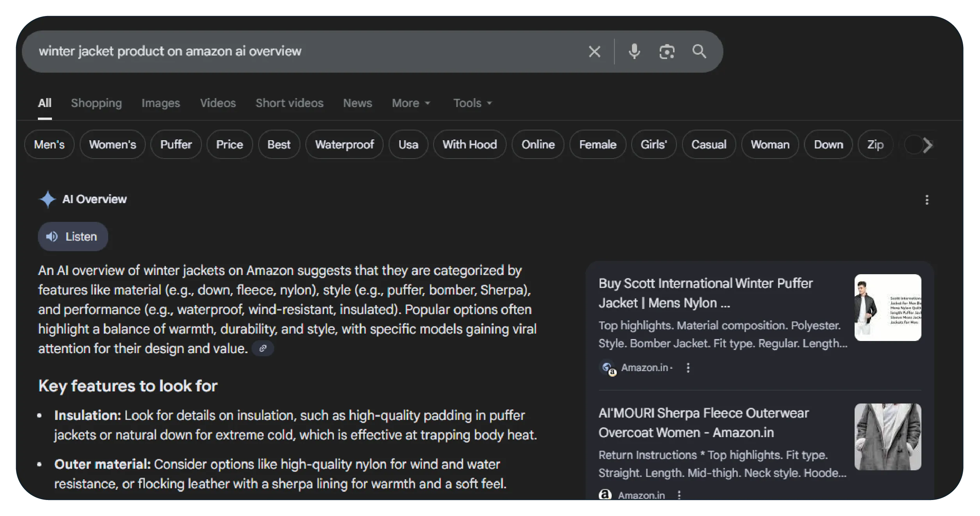The height and width of the screenshot is (516, 980).
Task: Open the AI'MOURI Sherpa coat thumbnail
Action: pyautogui.click(x=887, y=437)
